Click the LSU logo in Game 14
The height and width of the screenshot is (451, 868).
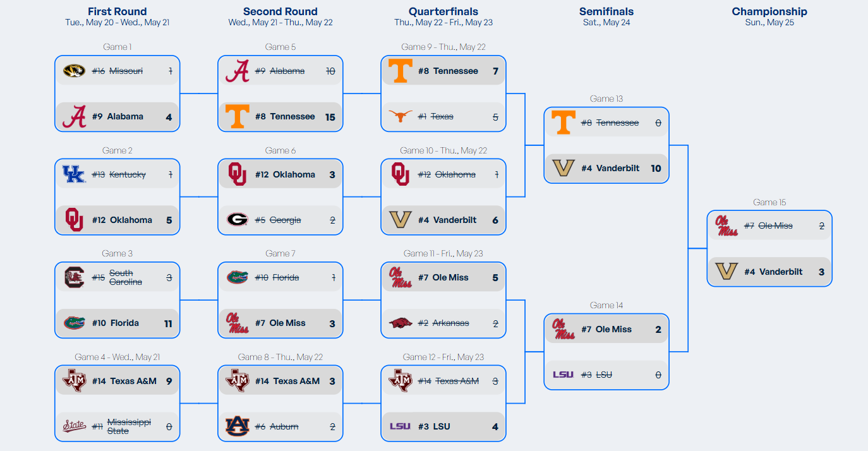click(563, 375)
